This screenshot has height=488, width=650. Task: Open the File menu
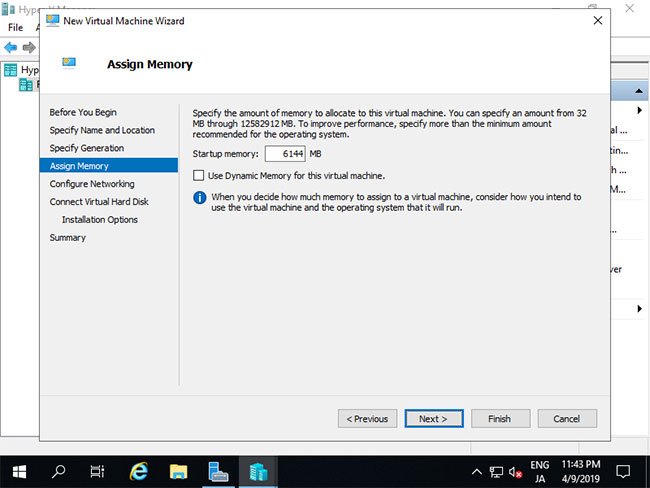tap(15, 27)
